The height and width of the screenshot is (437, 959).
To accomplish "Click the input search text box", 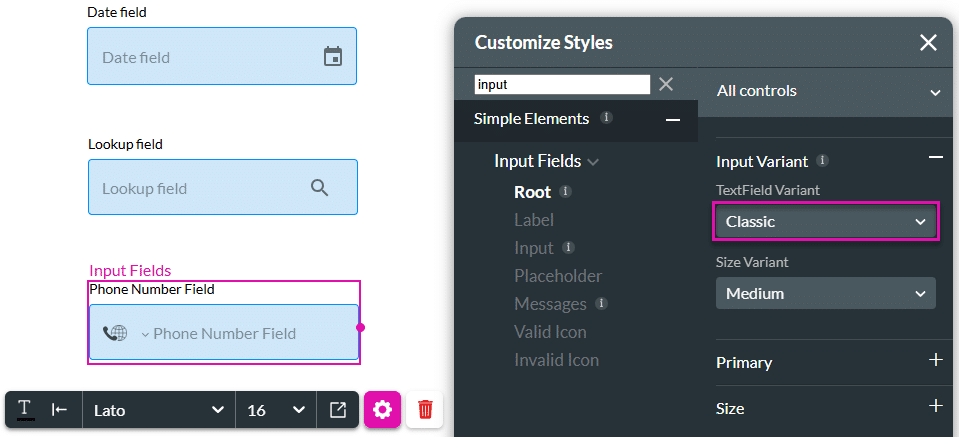I will [x=562, y=85].
